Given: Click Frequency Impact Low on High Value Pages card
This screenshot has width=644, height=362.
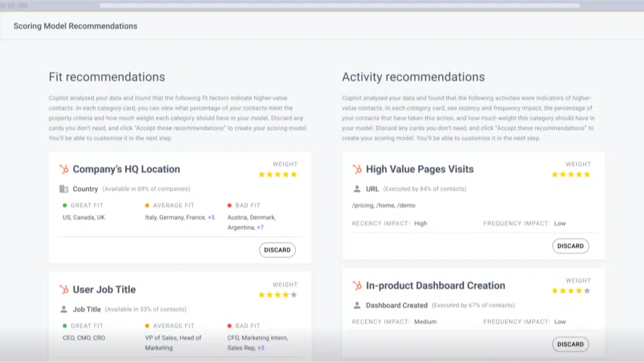Looking at the screenshot, I should [560, 223].
